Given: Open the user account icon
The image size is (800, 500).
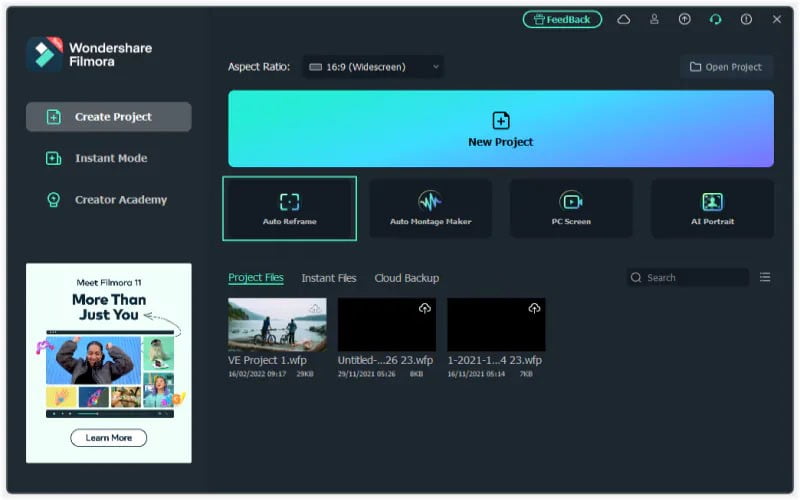Looking at the screenshot, I should tap(654, 19).
